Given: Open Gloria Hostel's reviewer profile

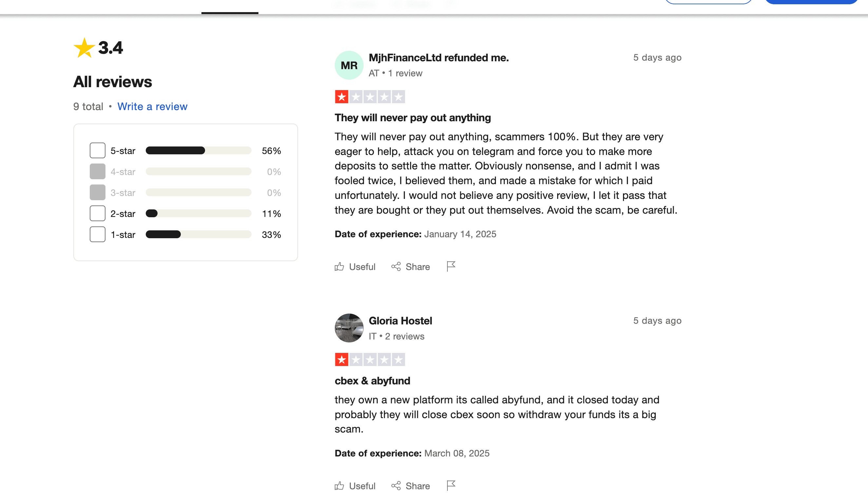Looking at the screenshot, I should tap(401, 320).
